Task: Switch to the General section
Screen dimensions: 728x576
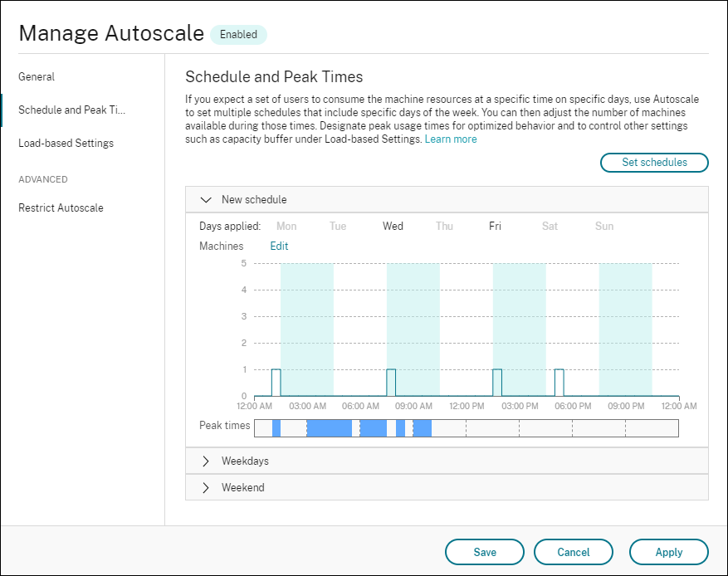Action: [37, 76]
